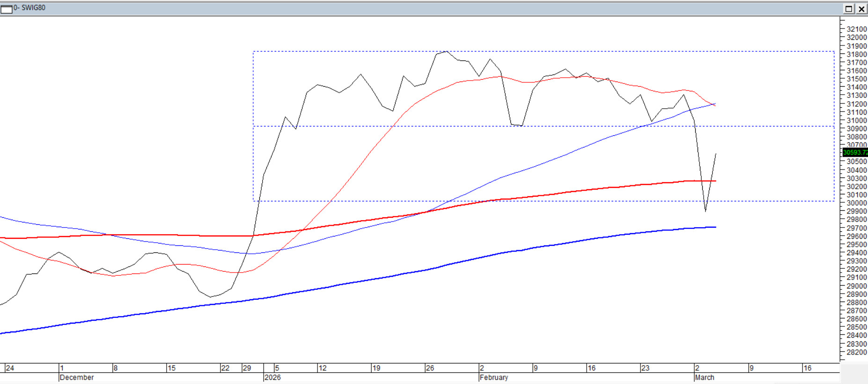Viewport: 868px width, 384px height.
Task: Click the 30000 level on price axis
Action: pyautogui.click(x=856, y=203)
